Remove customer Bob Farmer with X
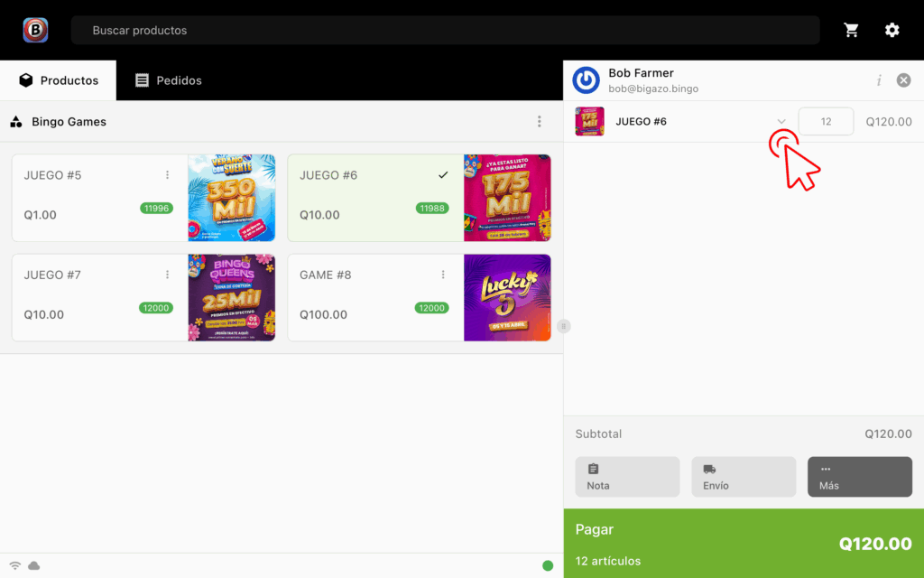Viewport: 924px width, 578px height. (903, 80)
